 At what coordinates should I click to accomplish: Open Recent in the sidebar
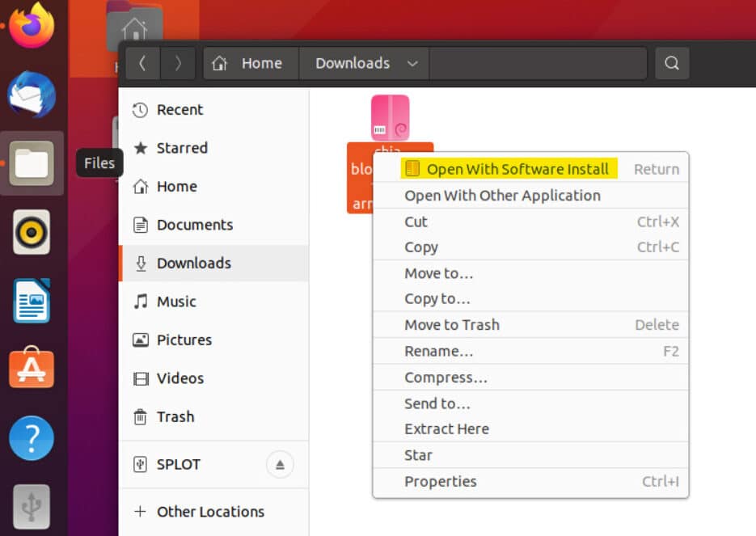pos(213,110)
